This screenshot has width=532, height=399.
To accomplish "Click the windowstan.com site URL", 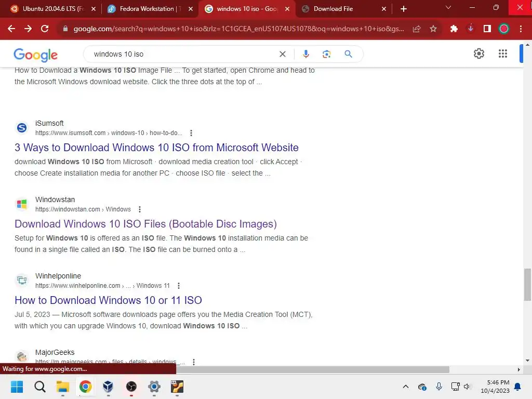I will click(x=83, y=209).
